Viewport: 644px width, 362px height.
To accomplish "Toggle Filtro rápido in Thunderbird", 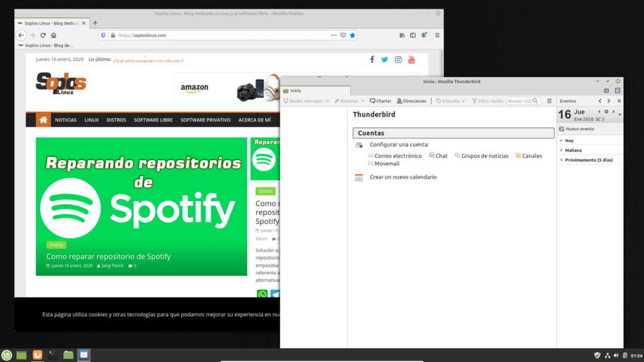I will [487, 101].
